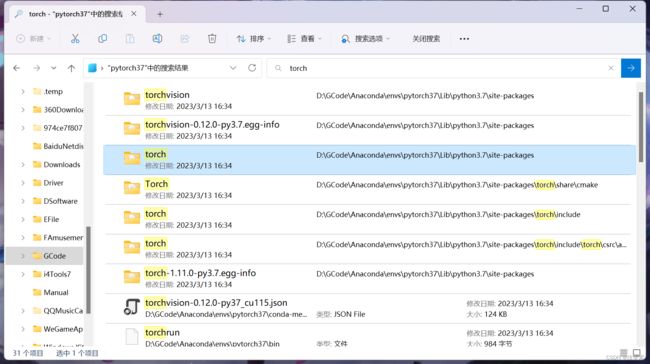
Task: Refresh the search results
Action: pyautogui.click(x=252, y=68)
